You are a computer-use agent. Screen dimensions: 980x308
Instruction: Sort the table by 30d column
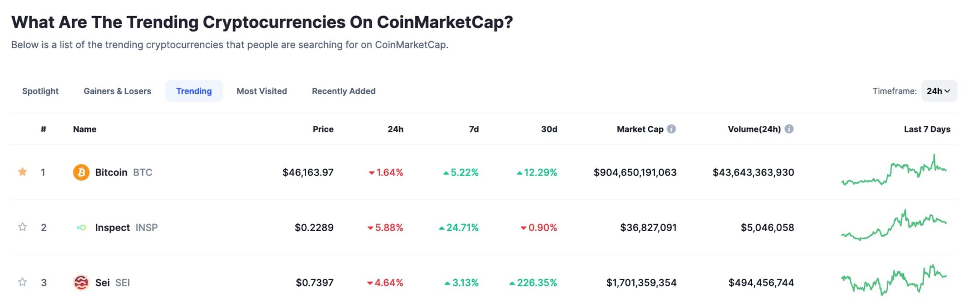click(x=548, y=129)
